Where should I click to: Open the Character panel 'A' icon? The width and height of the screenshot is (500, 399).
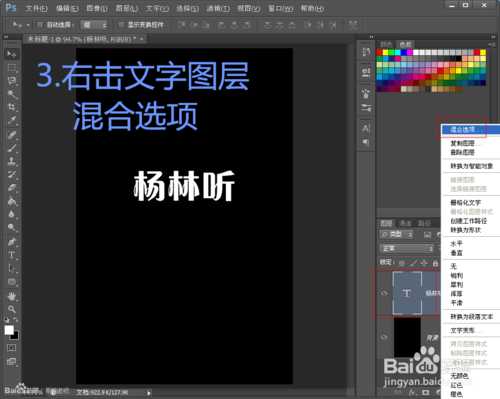click(366, 128)
